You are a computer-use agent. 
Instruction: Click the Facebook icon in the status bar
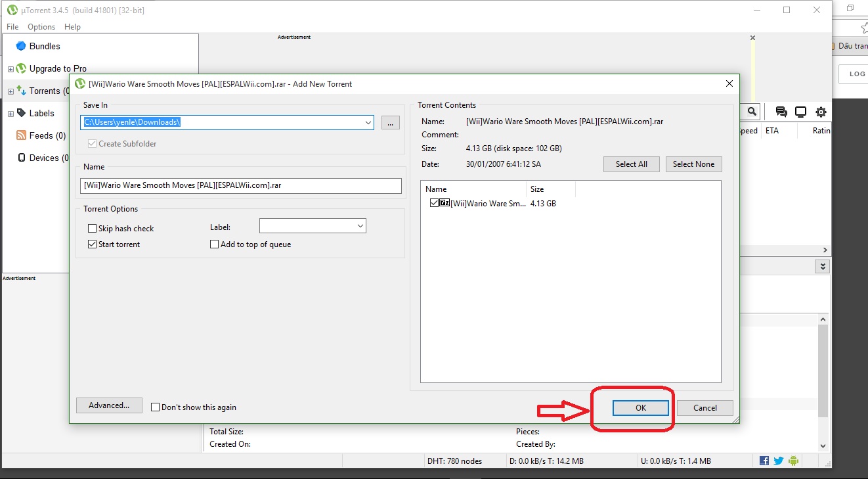[x=764, y=461]
